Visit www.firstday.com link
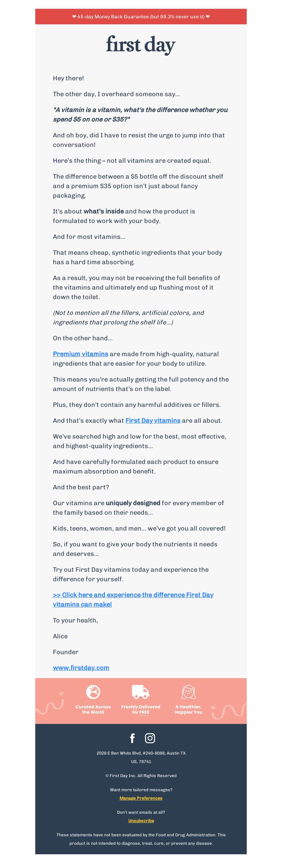The height and width of the screenshot is (868, 282). pos(81,668)
